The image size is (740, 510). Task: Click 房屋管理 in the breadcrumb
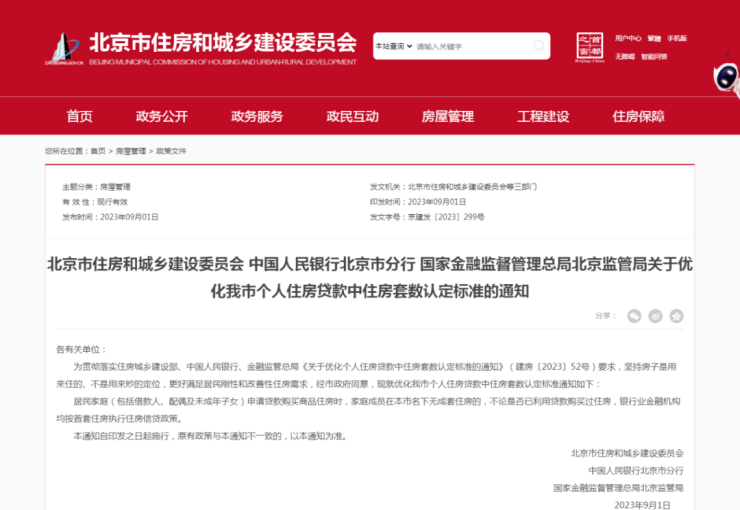(131, 151)
